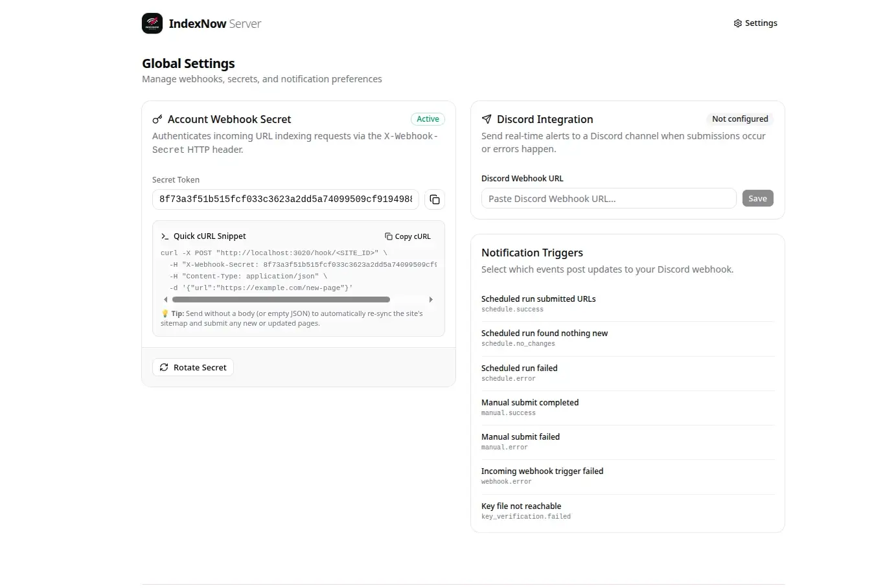Click the Content-Type header line in snippet
Screen dimensions: 874x588
[248, 277]
